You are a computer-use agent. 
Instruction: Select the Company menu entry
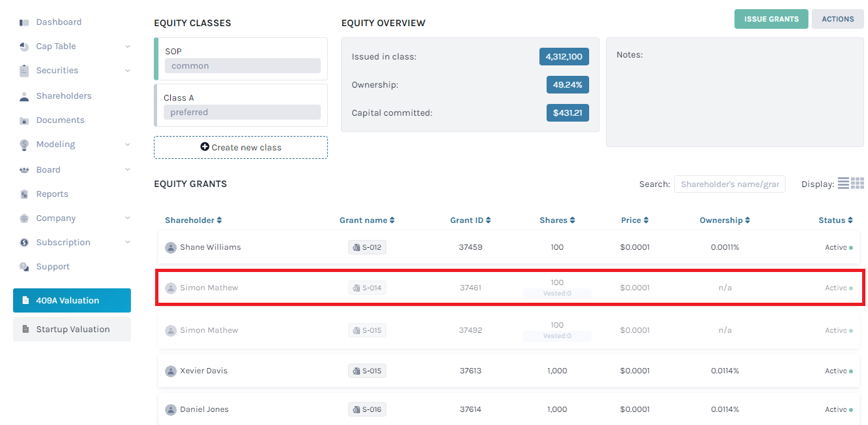coord(56,218)
